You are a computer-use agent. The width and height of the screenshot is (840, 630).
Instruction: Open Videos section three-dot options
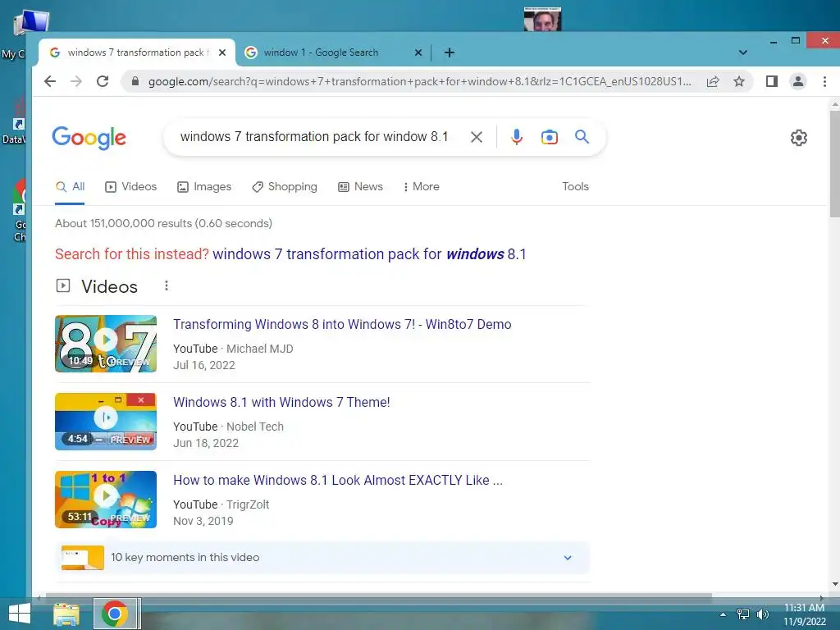coord(167,285)
